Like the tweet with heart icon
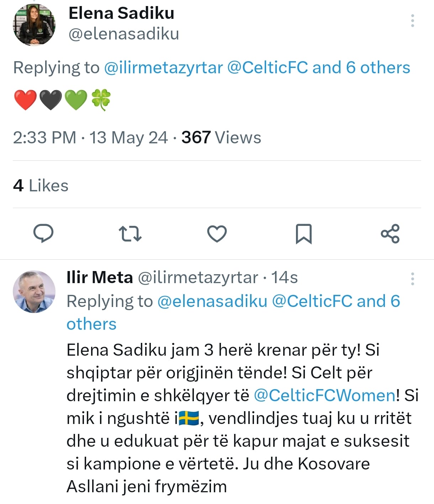434x504 pixels. 217,234
